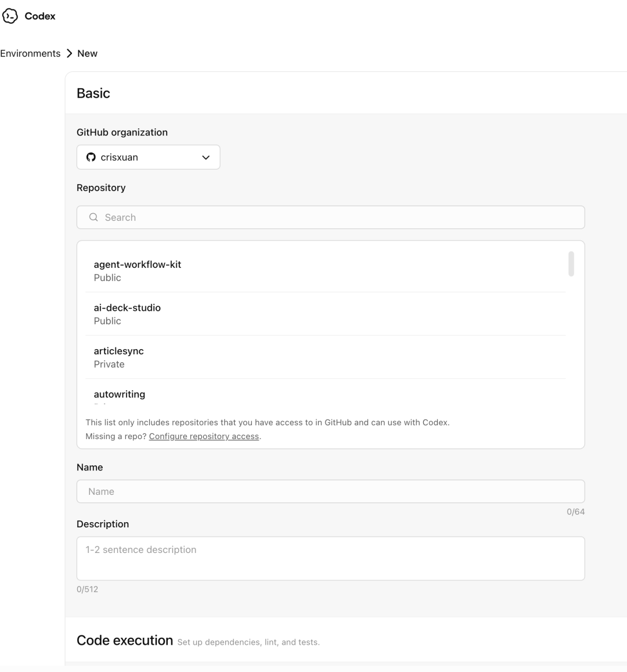Click the Repository field label
This screenshot has width=627, height=672.
point(101,188)
